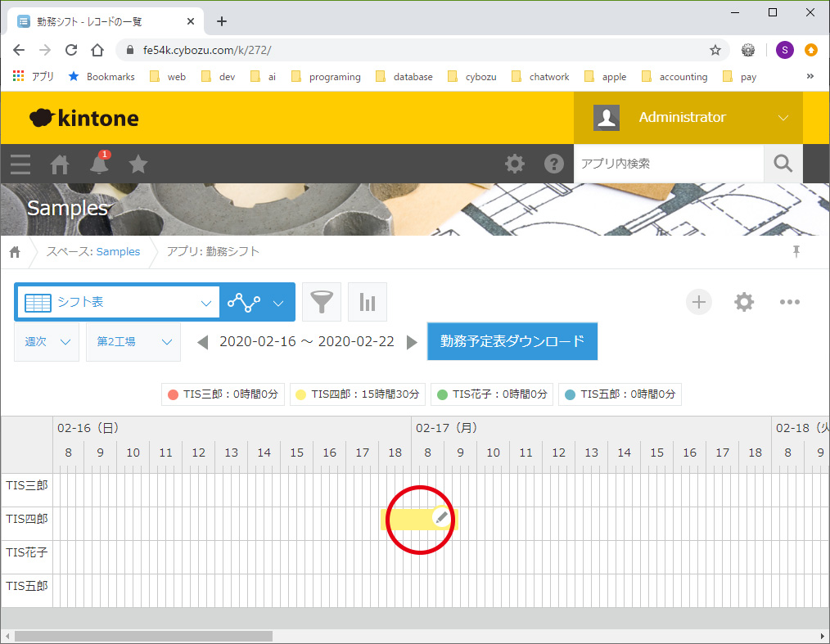Go to the kintone portal home icon

[x=60, y=164]
